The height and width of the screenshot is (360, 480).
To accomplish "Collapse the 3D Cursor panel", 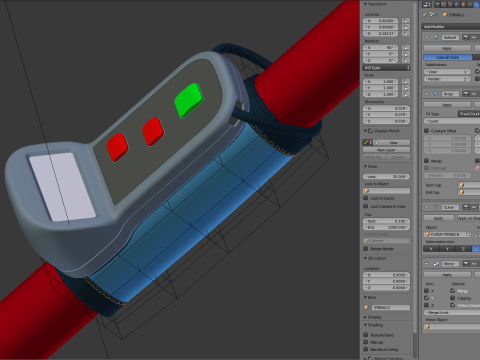I will 365,258.
